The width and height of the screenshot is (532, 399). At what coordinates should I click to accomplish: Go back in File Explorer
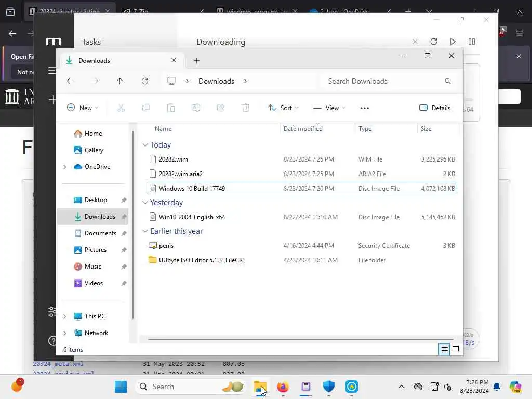(x=70, y=81)
